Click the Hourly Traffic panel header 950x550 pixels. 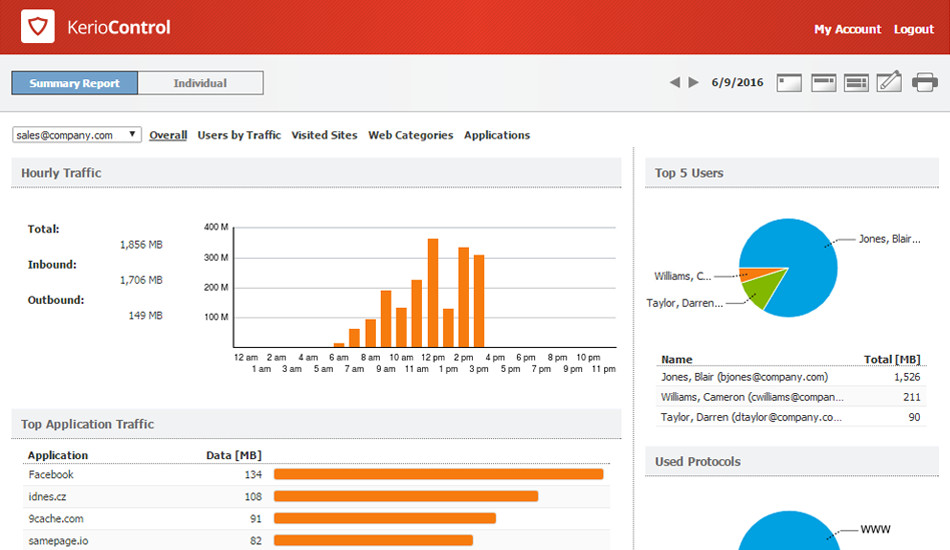pos(316,173)
